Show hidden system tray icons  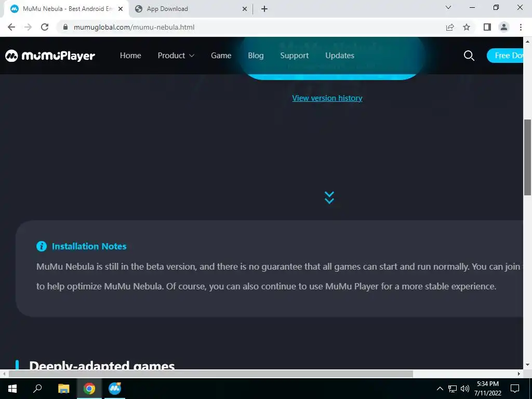(x=440, y=389)
